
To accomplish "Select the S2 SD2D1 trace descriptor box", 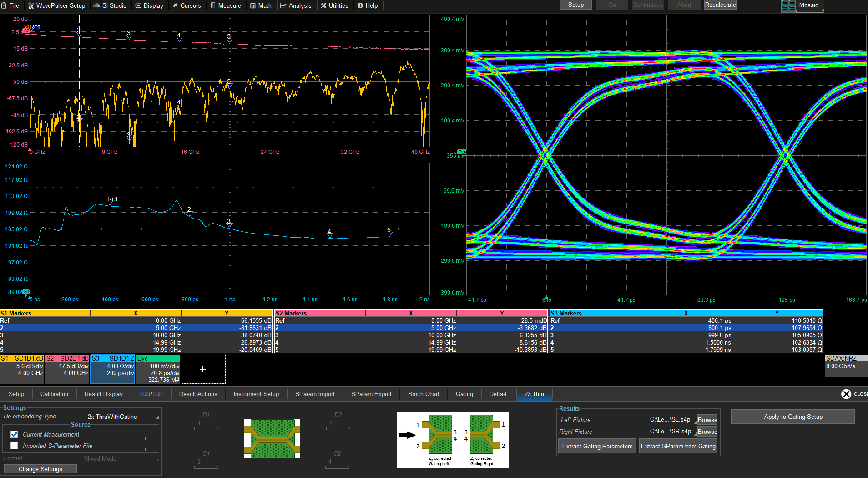I will click(67, 369).
